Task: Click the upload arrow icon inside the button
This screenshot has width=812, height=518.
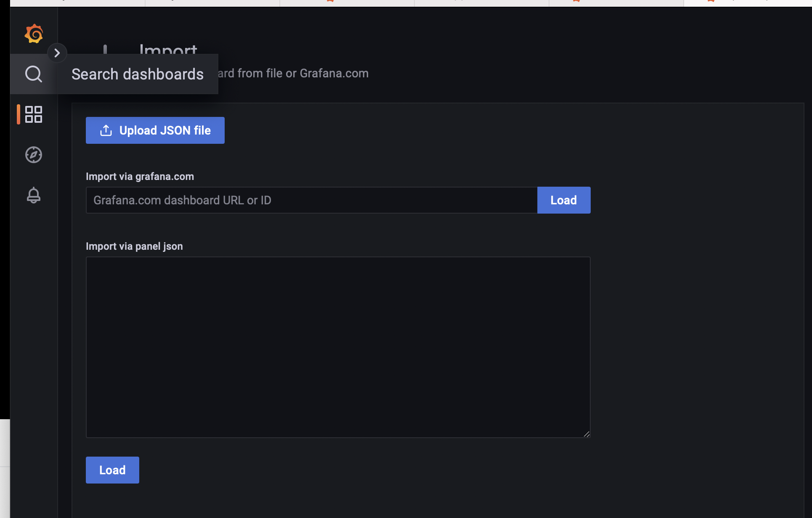Action: [x=106, y=130]
